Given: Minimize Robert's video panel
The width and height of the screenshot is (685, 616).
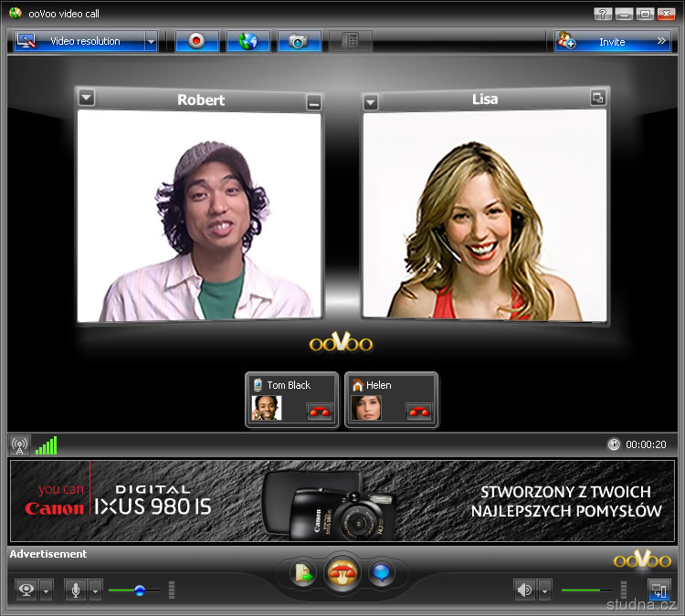Looking at the screenshot, I should (x=313, y=103).
